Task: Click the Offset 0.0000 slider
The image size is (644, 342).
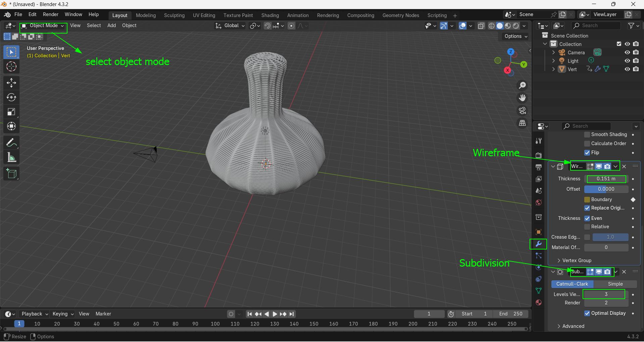Action: (606, 189)
